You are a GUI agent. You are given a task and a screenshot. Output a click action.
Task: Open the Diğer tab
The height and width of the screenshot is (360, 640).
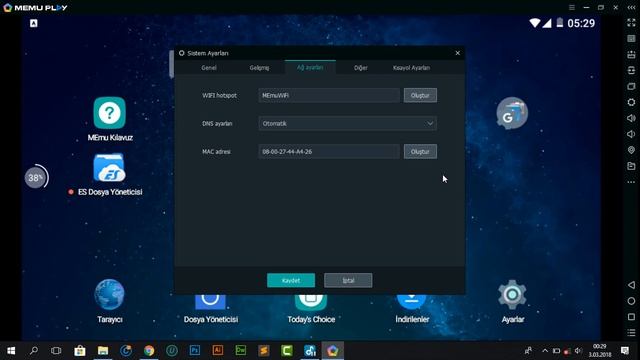(x=360, y=68)
